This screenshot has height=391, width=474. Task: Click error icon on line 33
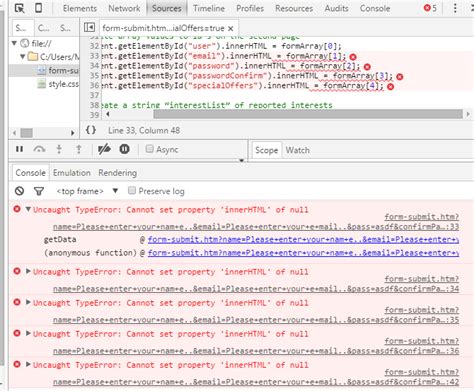tap(353, 57)
